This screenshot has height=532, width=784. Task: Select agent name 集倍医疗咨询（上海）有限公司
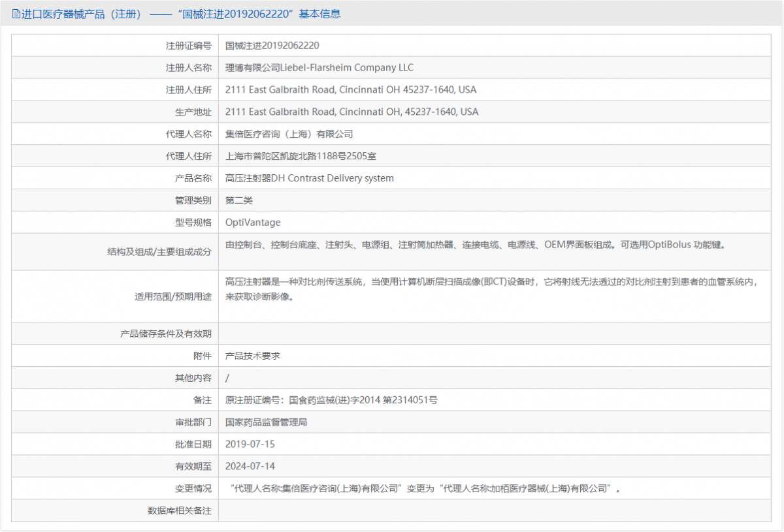289,134
